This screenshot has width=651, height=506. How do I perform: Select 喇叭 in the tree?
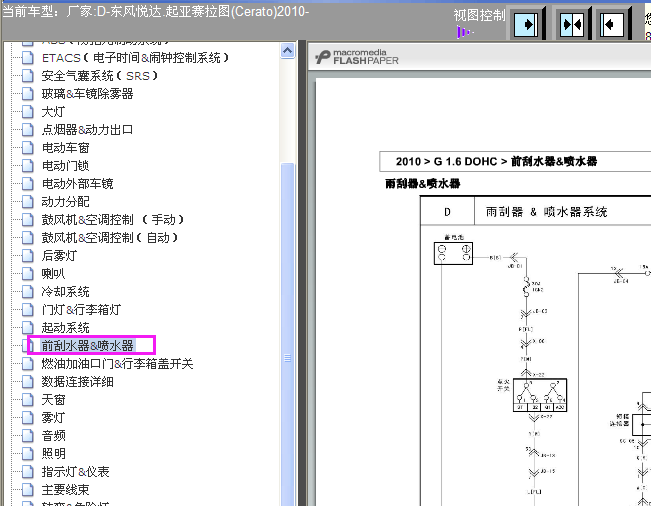coord(53,274)
